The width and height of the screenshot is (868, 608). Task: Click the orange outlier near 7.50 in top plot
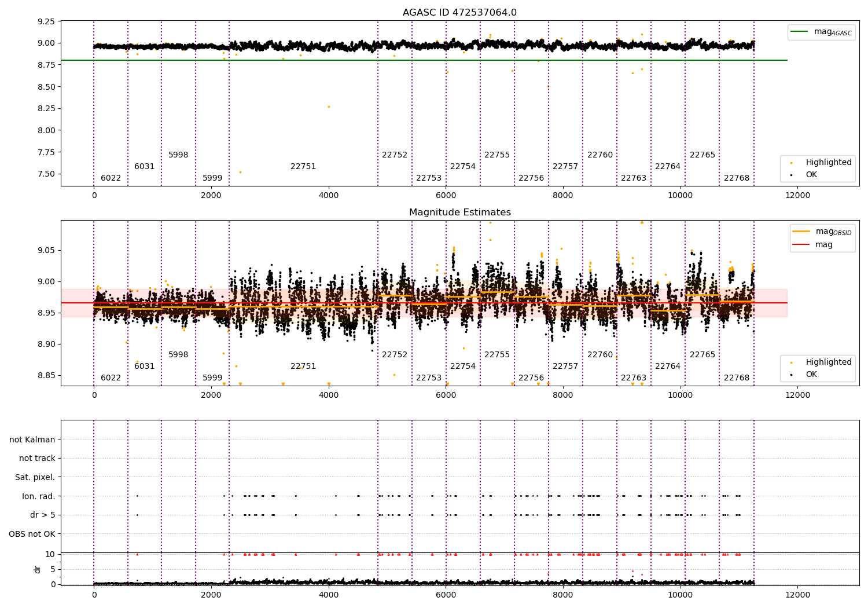coord(240,172)
